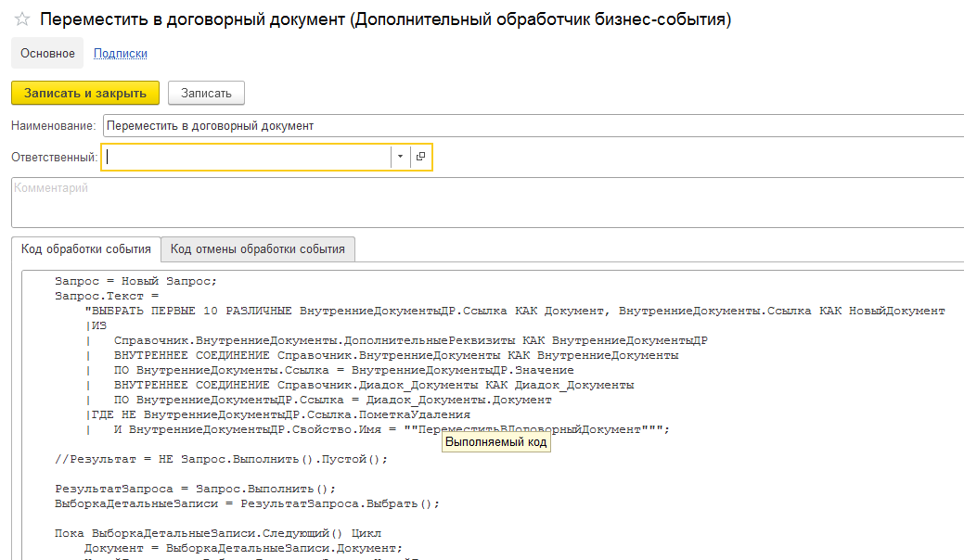This screenshot has height=560, width=964.
Task: Add this form to favorites with star icon
Action: [22, 19]
